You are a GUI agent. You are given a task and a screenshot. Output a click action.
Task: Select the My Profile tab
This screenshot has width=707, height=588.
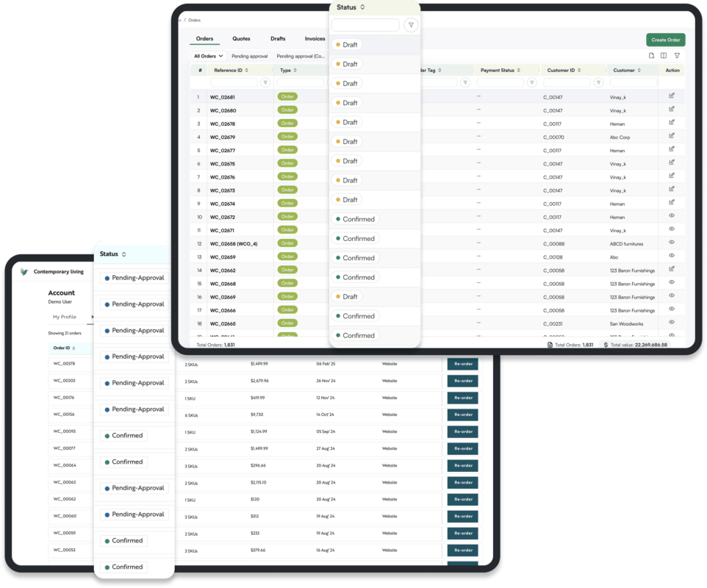pyautogui.click(x=64, y=317)
